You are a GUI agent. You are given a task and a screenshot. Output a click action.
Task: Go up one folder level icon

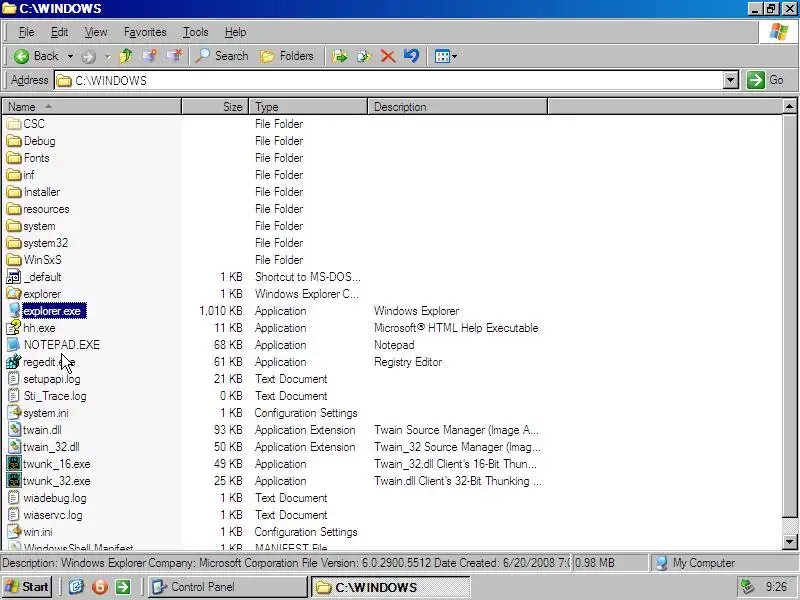tap(126, 56)
